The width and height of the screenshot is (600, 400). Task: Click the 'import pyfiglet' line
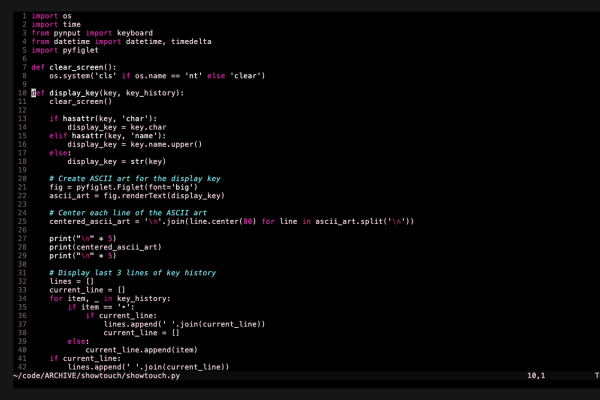pyautogui.click(x=65, y=50)
